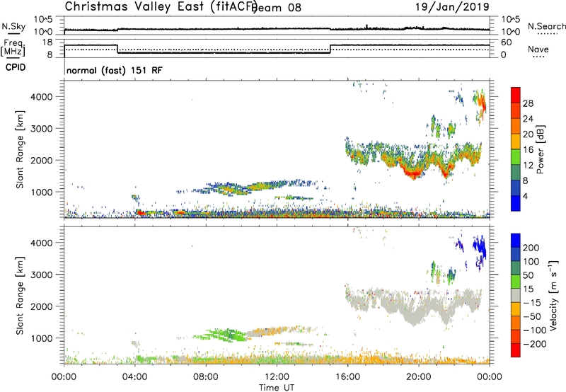Click the date '19/Jan/2019'
Viewport: 566px width, 392px height.
coord(452,7)
